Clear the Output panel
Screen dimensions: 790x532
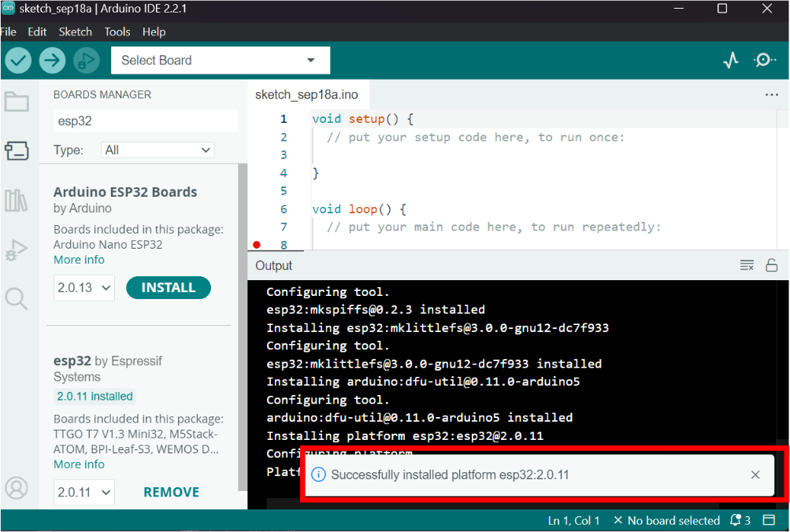(x=747, y=265)
